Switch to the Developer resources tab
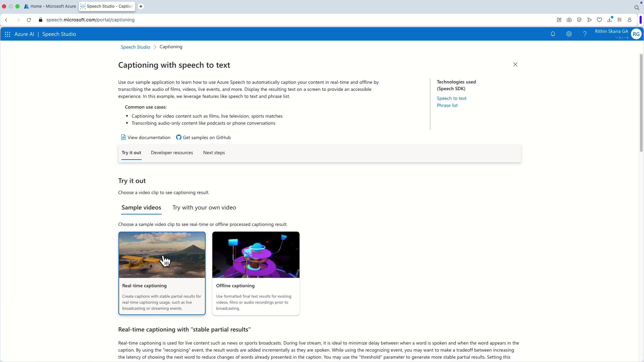The height and width of the screenshot is (362, 644). coord(172,153)
